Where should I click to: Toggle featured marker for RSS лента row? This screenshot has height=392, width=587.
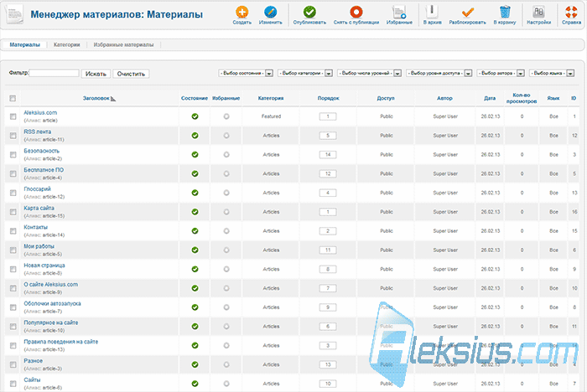pyautogui.click(x=226, y=136)
